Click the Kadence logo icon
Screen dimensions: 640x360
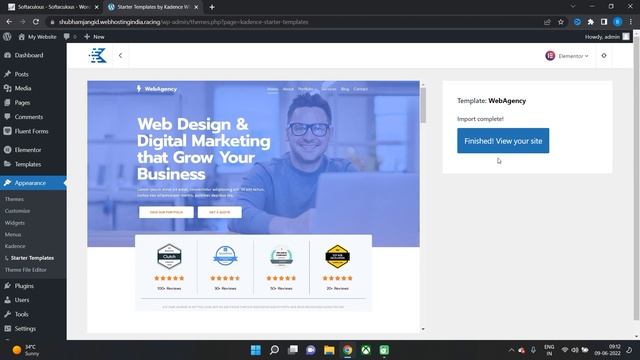[98, 56]
